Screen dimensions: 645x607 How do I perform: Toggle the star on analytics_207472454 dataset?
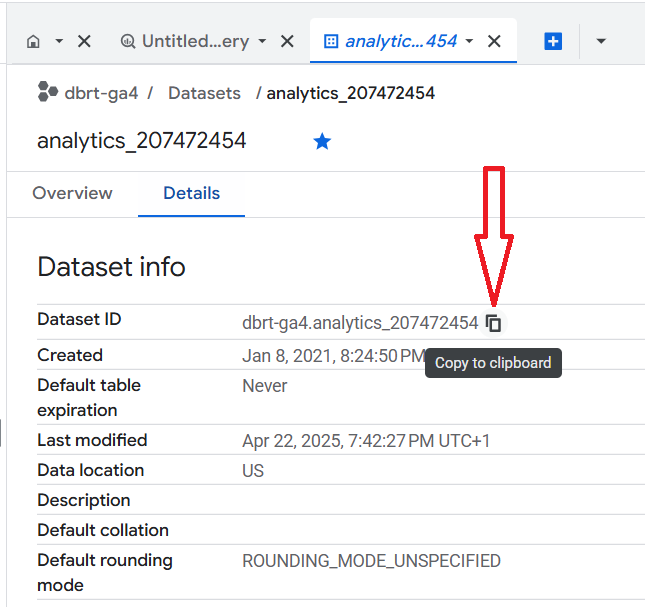(322, 142)
